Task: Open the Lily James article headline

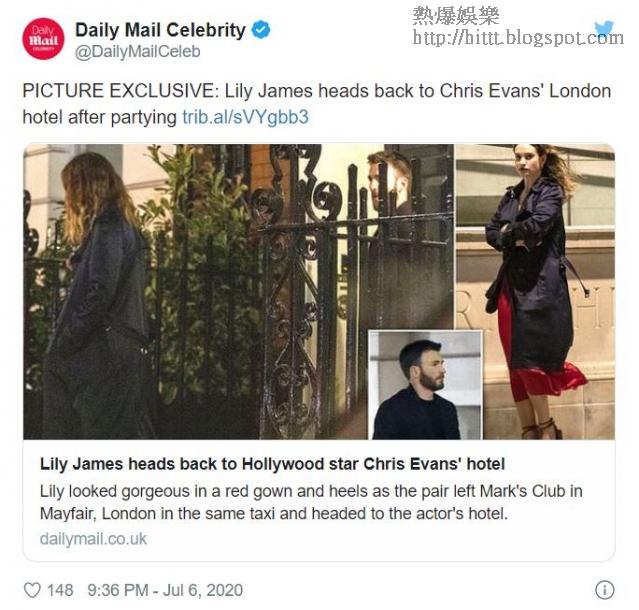Action: click(272, 464)
